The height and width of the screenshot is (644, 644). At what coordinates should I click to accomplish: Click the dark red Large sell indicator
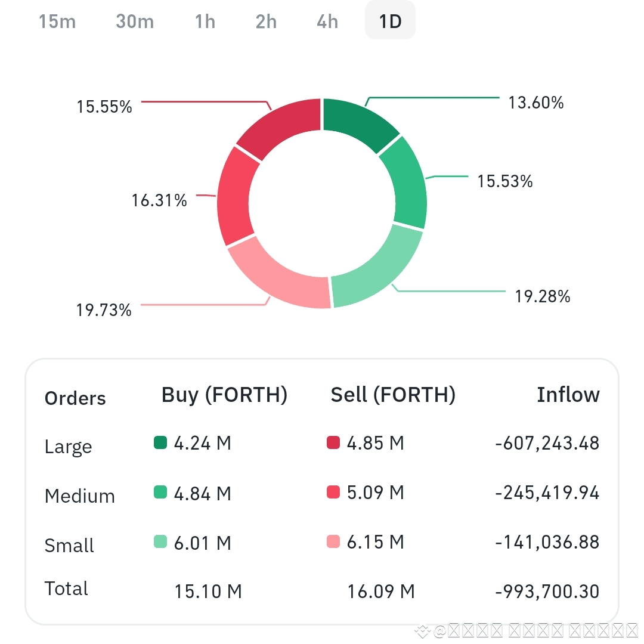point(334,443)
